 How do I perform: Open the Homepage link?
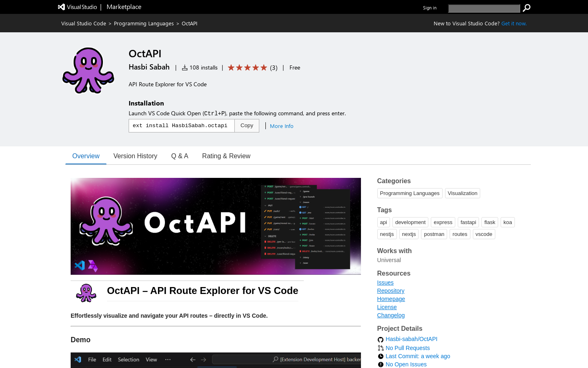point(391,299)
